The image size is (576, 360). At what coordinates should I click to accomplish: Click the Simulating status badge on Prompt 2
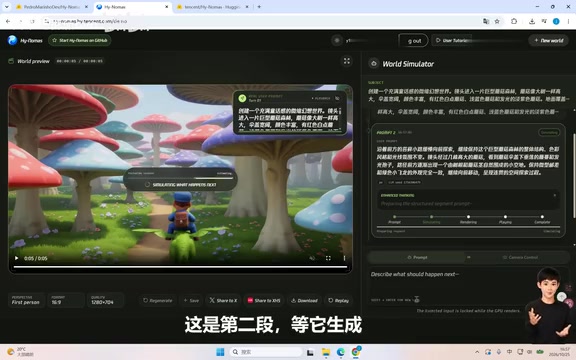(x=549, y=132)
